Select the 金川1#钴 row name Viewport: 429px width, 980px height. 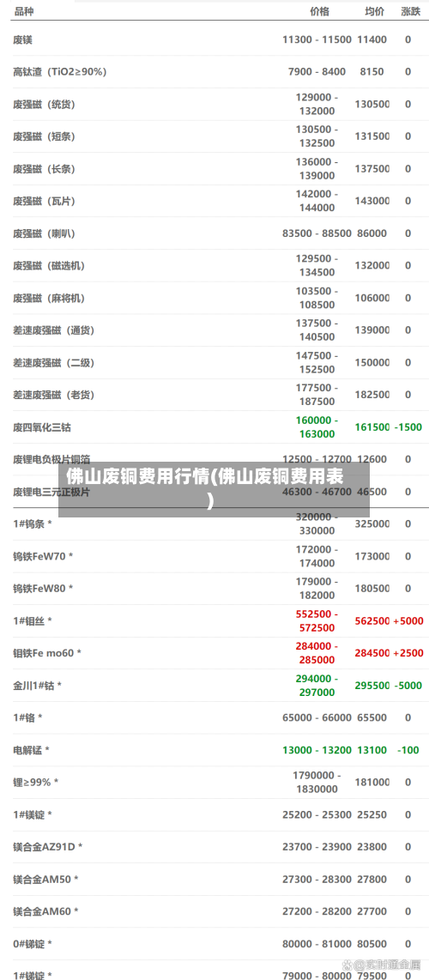[x=38, y=686]
